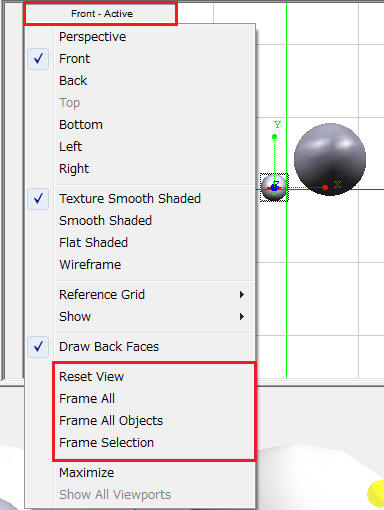Image resolution: width=384 pixels, height=510 pixels.
Task: Select the large gray sphere
Action: [330, 159]
